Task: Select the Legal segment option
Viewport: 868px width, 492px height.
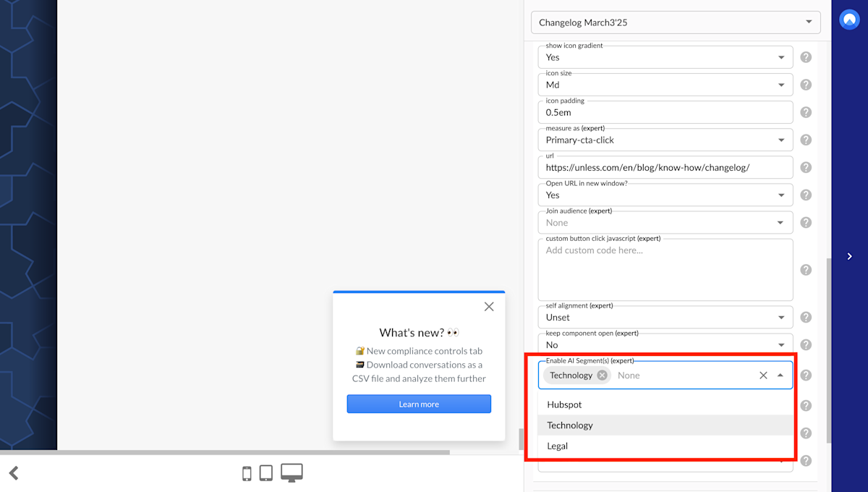Action: [557, 446]
